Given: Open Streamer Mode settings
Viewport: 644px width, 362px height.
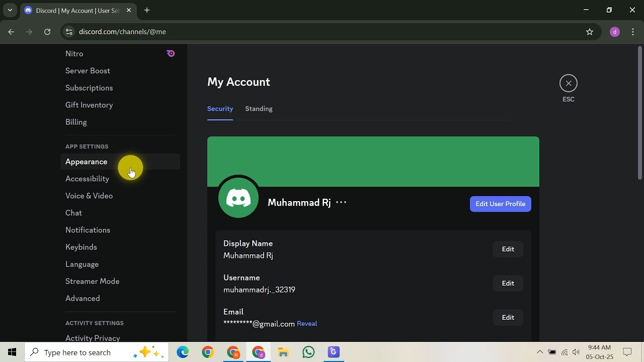Looking at the screenshot, I should 120,282.
